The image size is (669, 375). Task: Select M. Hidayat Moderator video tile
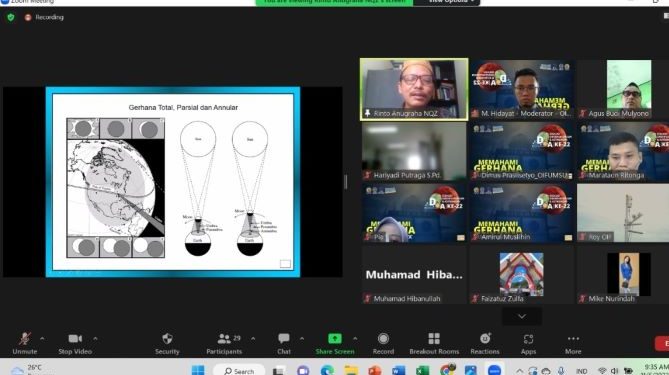pyautogui.click(x=521, y=89)
